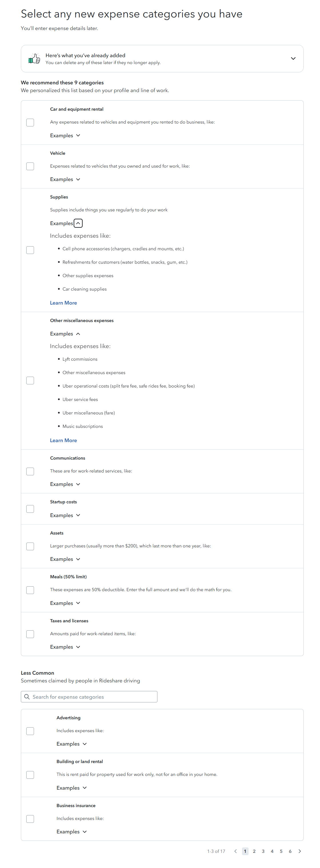This screenshot has height=868, width=320.
Task: Go to page 2 of categories
Action: [254, 851]
